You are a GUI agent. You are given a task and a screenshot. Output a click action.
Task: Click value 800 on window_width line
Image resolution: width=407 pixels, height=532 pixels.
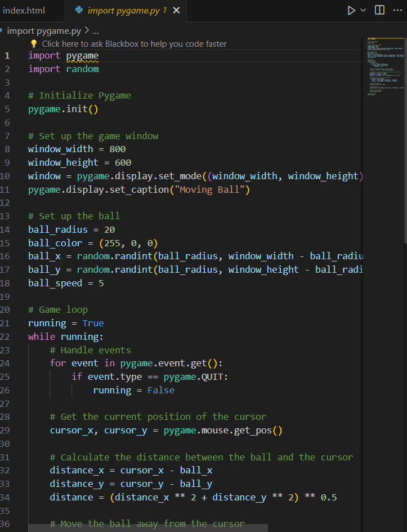tap(118, 149)
